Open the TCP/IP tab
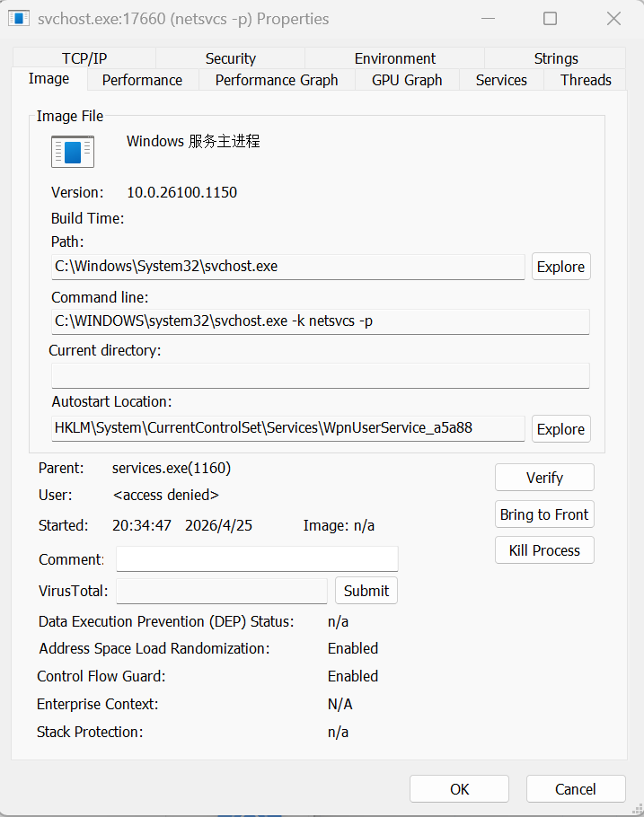The image size is (644, 817). (x=84, y=58)
